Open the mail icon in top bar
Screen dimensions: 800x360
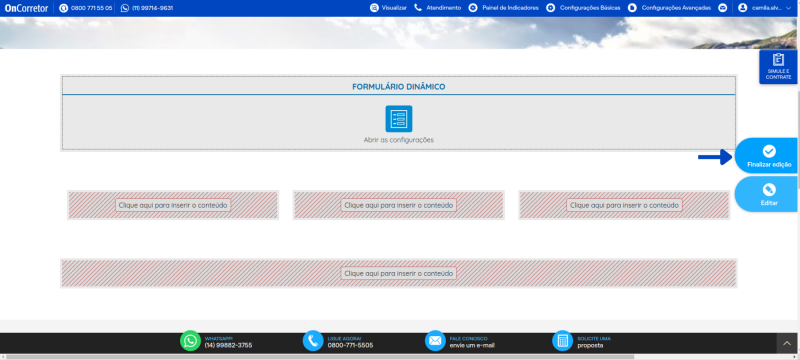[x=722, y=8]
